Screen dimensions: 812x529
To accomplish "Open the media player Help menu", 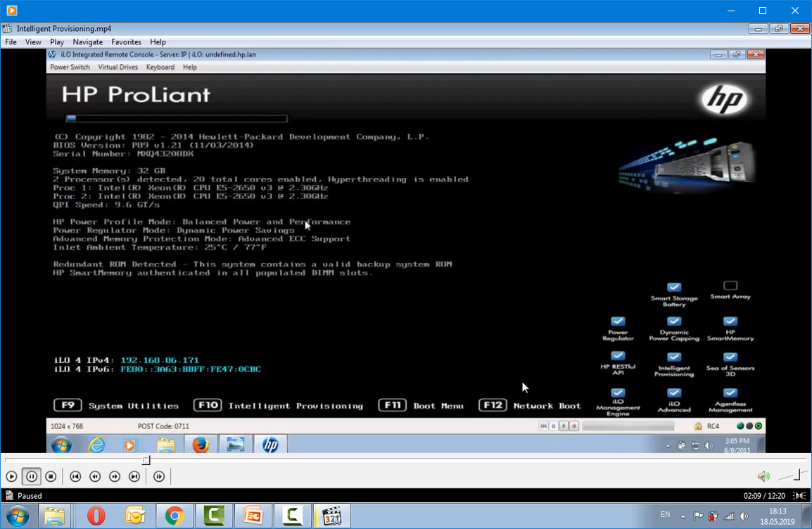I will pyautogui.click(x=158, y=42).
